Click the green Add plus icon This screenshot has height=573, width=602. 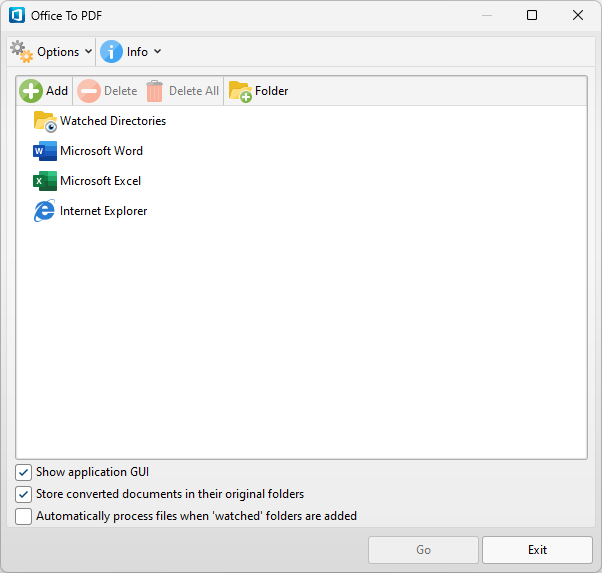click(x=31, y=91)
